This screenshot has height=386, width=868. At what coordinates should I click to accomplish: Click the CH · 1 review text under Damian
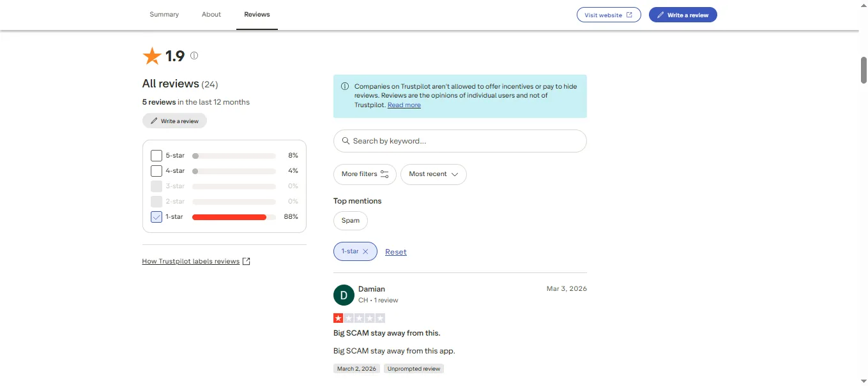[x=378, y=301]
